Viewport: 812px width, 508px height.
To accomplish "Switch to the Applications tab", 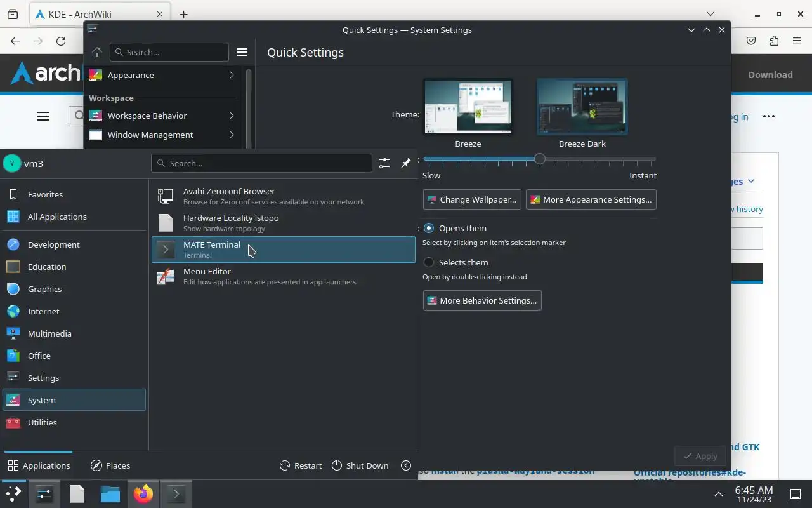I will coord(39,465).
